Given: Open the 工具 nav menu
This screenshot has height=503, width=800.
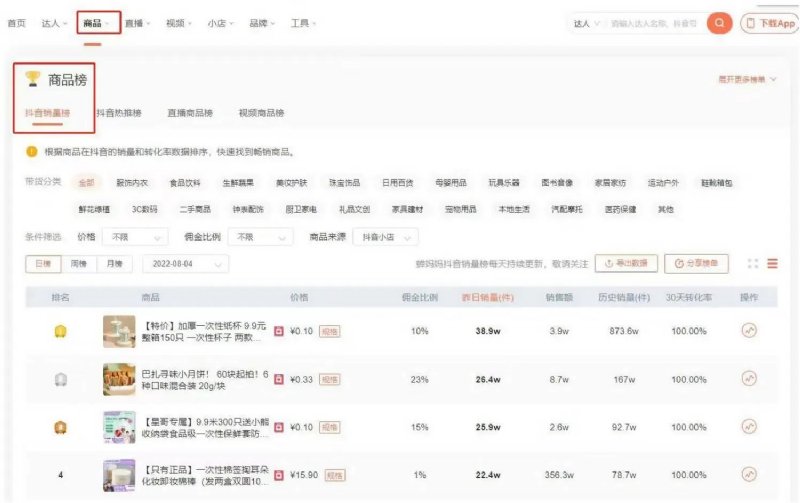Looking at the screenshot, I should click(x=303, y=23).
